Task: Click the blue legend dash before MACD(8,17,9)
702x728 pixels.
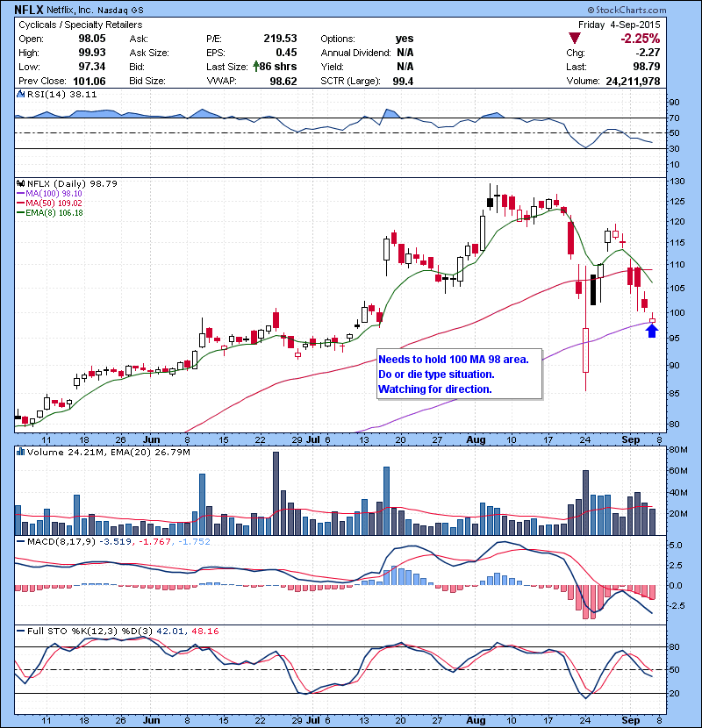Action: coord(20,542)
